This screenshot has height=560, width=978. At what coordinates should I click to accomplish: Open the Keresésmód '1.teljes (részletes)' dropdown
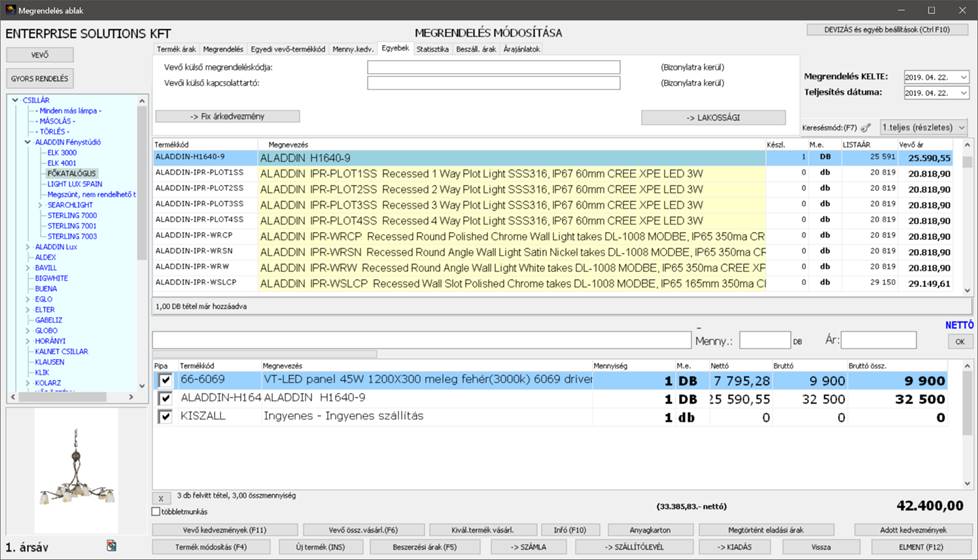coord(924,127)
